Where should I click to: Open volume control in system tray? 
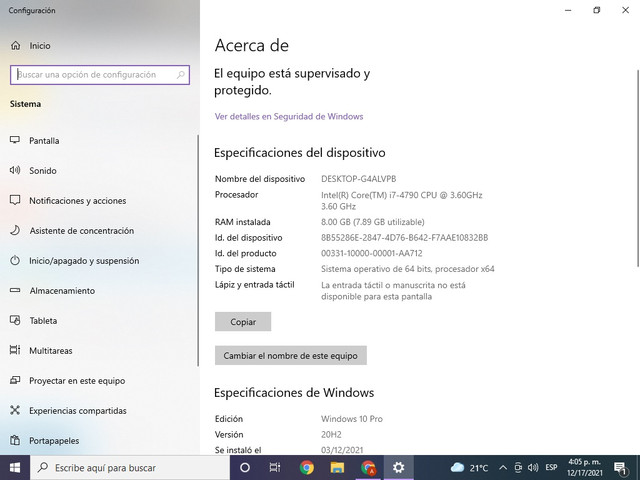tap(533, 468)
